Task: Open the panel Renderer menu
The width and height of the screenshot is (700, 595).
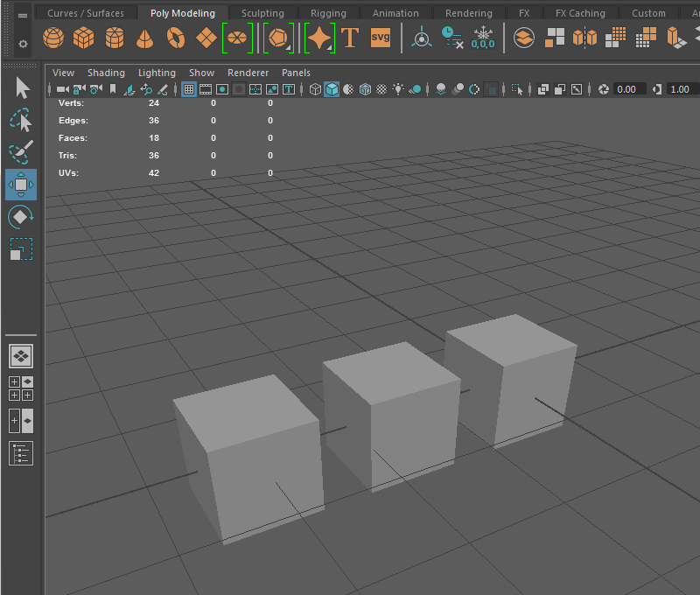Action: pos(248,73)
